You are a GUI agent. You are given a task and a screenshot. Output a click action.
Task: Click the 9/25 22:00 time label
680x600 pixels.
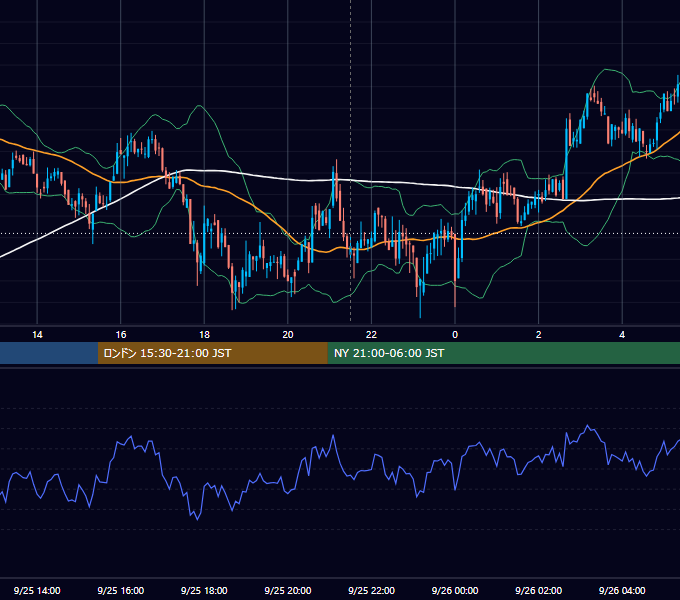pos(372,590)
